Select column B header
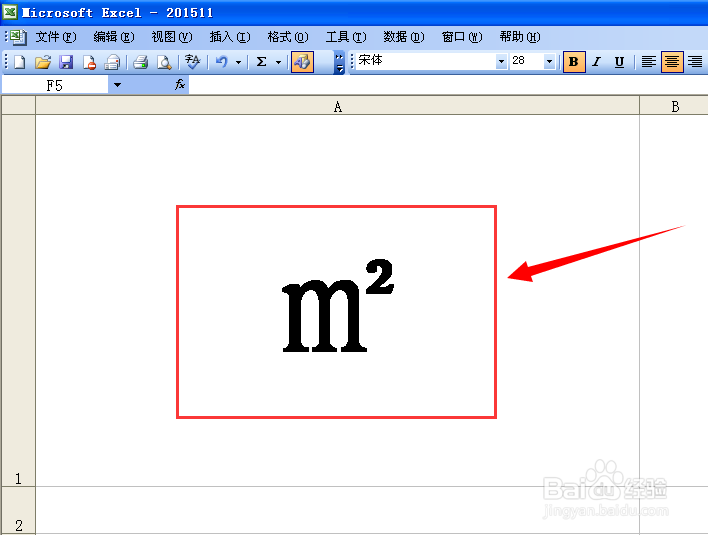The width and height of the screenshot is (708, 535). coord(674,106)
